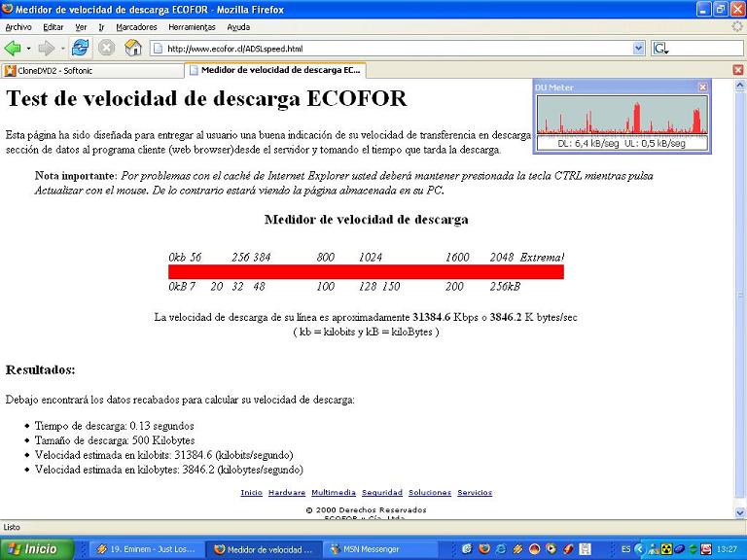
Task: Follow the Inicio footer link
Action: tap(251, 492)
